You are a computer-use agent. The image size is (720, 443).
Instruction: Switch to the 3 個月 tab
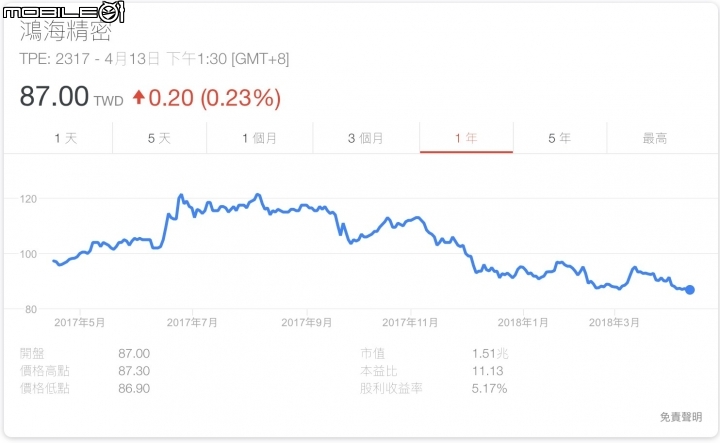point(366,138)
